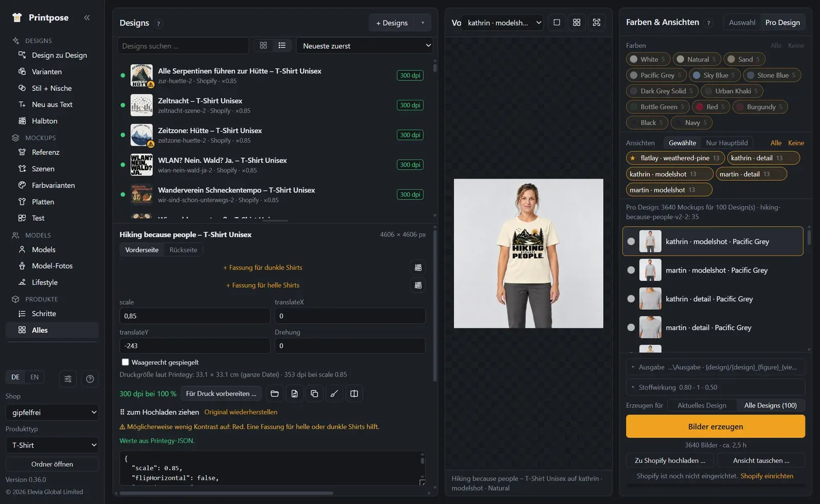Click the Designs suchen search field
This screenshot has width=820, height=504.
(183, 46)
